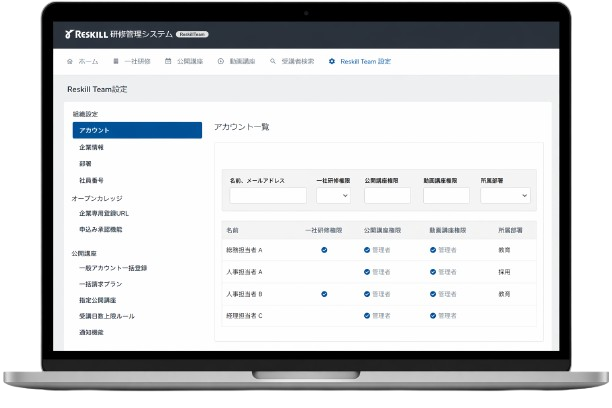Click the 名前、メールアドレス search field
This screenshot has width=612, height=408.
tap(267, 196)
